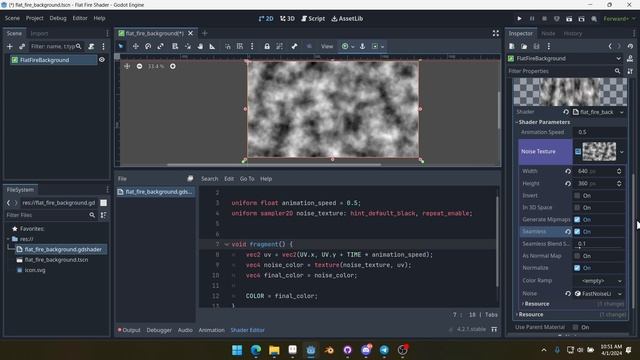Open the Shader flat_fire_back dropdown arrow
Viewport: 640px width, 360px height.
(x=622, y=112)
